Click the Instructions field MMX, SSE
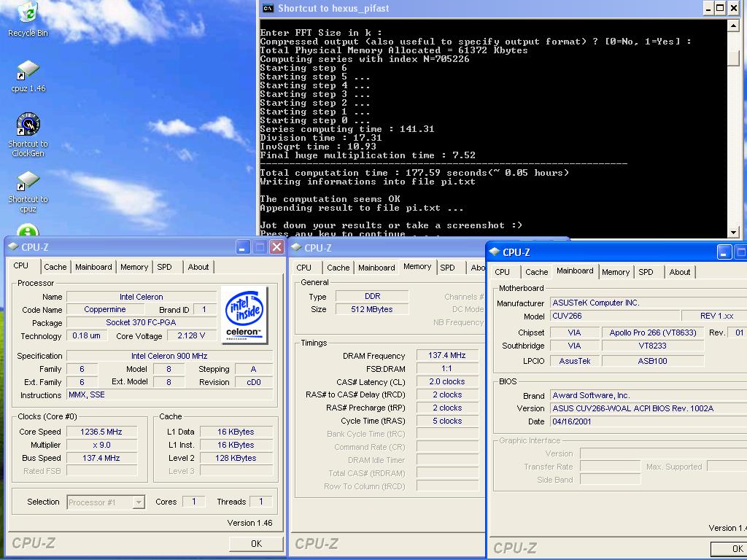 coord(169,394)
